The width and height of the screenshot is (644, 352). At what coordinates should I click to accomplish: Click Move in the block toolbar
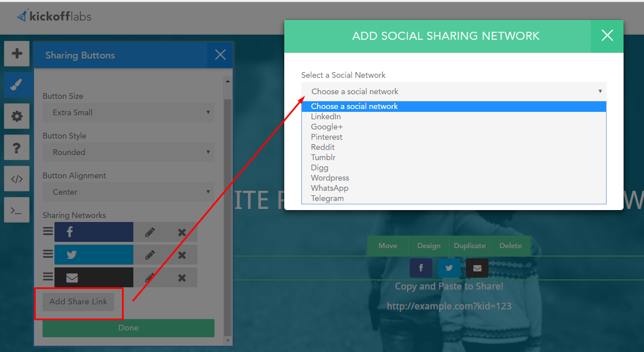pos(388,246)
